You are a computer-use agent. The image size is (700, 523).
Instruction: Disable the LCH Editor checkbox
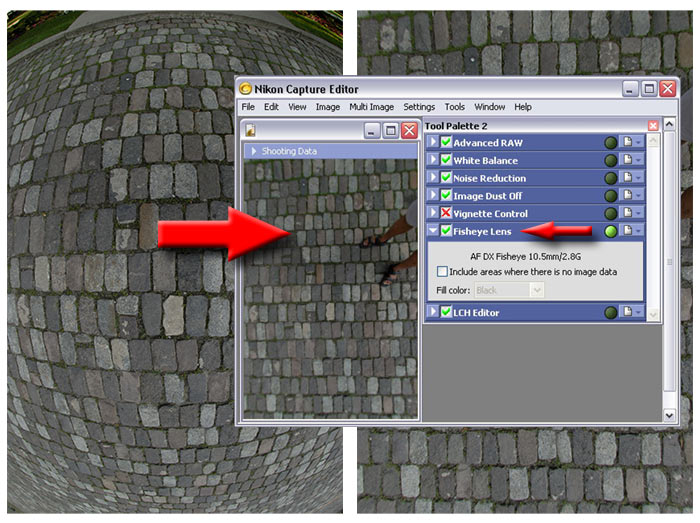[x=446, y=311]
